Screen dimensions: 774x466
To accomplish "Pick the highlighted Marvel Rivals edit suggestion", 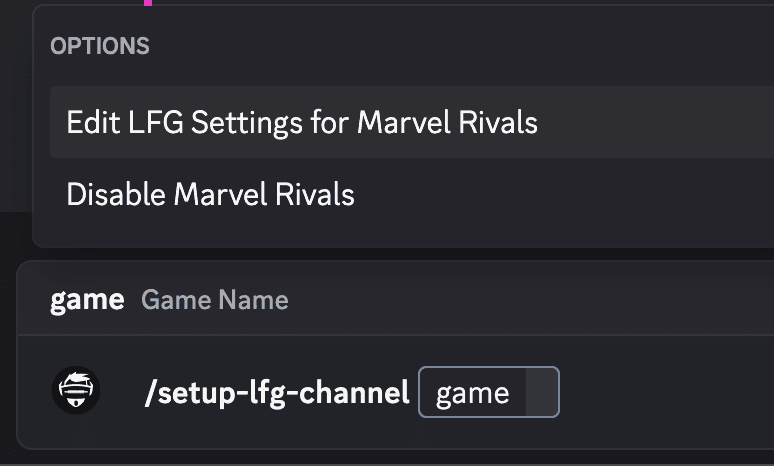I will tap(302, 123).
